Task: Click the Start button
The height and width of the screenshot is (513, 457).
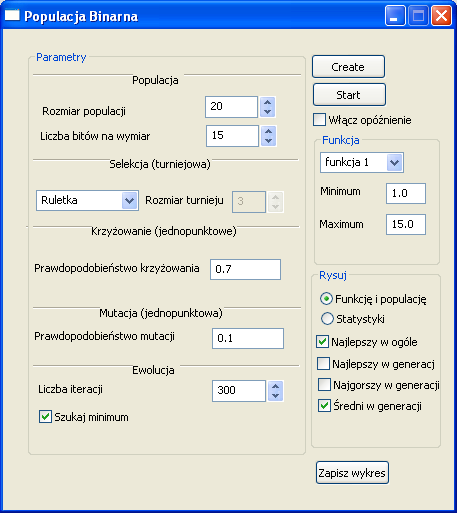Action: pyautogui.click(x=349, y=95)
